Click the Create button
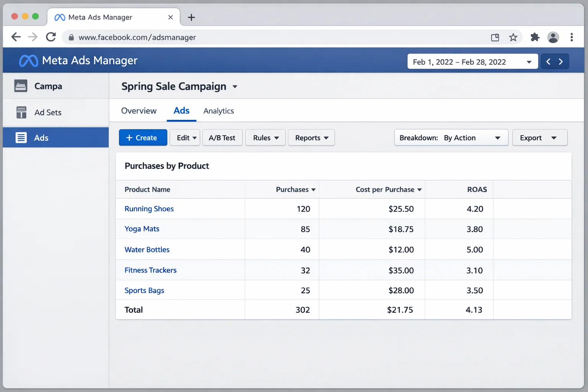 143,137
